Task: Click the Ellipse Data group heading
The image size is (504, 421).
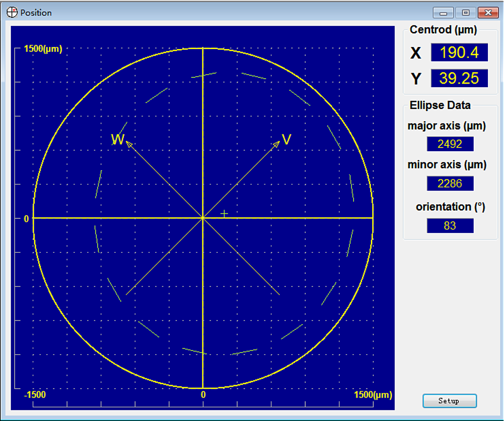Action: tap(440, 105)
